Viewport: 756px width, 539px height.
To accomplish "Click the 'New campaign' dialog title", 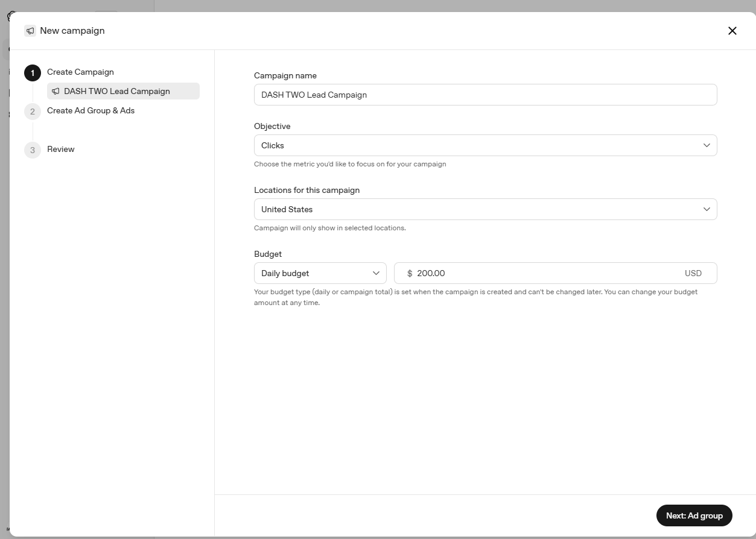I will point(72,31).
